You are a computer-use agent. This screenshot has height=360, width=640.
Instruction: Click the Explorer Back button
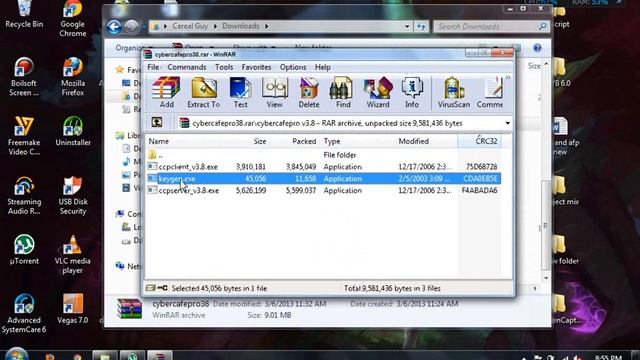click(114, 27)
